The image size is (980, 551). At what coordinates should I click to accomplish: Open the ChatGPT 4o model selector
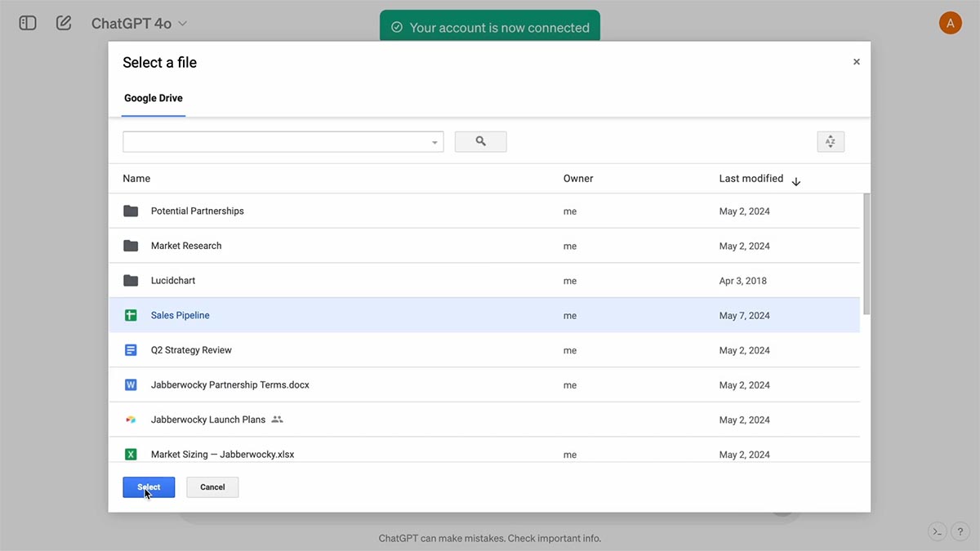[x=139, y=24]
